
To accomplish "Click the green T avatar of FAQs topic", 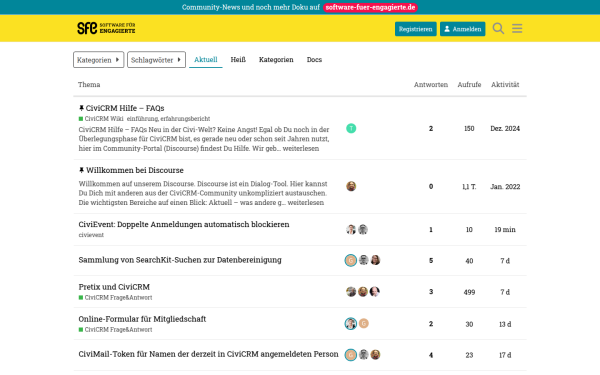I will [x=351, y=129].
